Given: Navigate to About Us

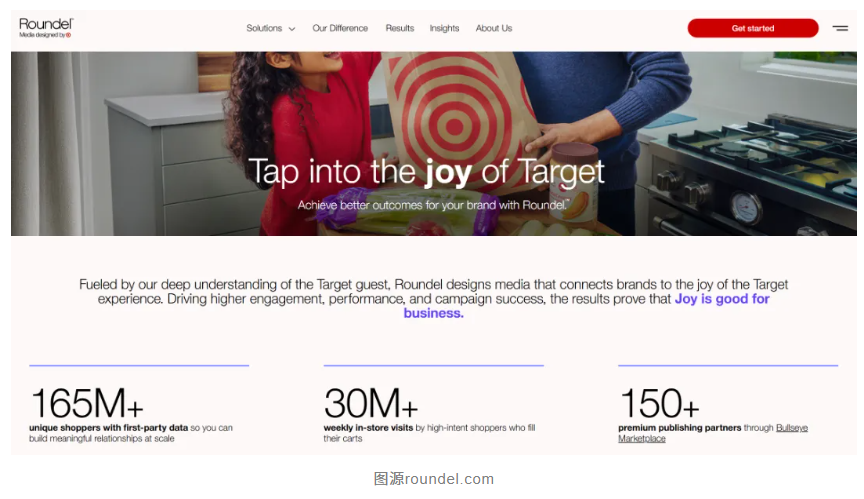Looking at the screenshot, I should point(494,28).
